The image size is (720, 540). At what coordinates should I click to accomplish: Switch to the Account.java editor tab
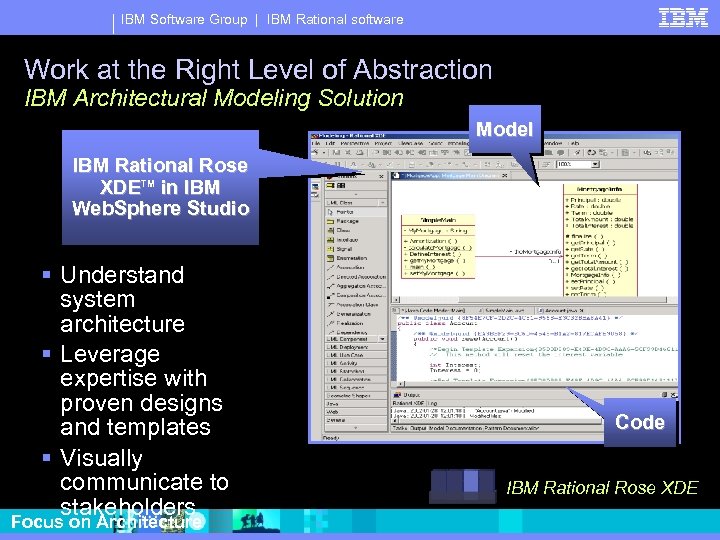pos(560,311)
